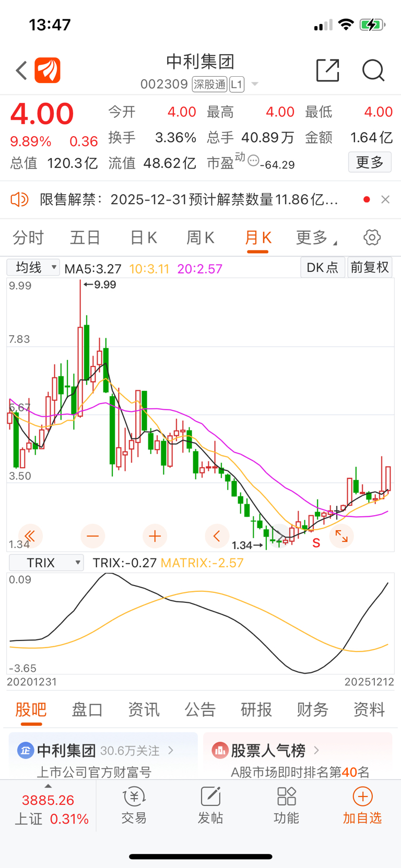
Task: Switch to 资料 tab
Action: coord(369,709)
